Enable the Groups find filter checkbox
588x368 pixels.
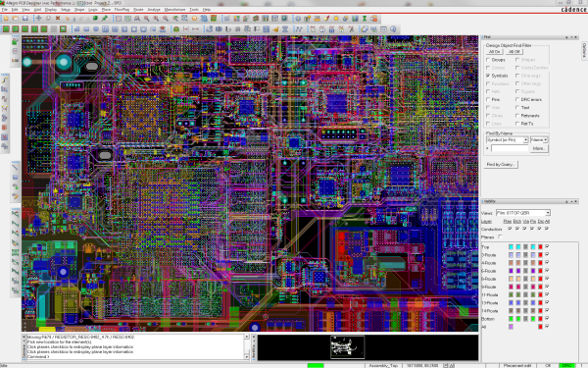pos(488,60)
